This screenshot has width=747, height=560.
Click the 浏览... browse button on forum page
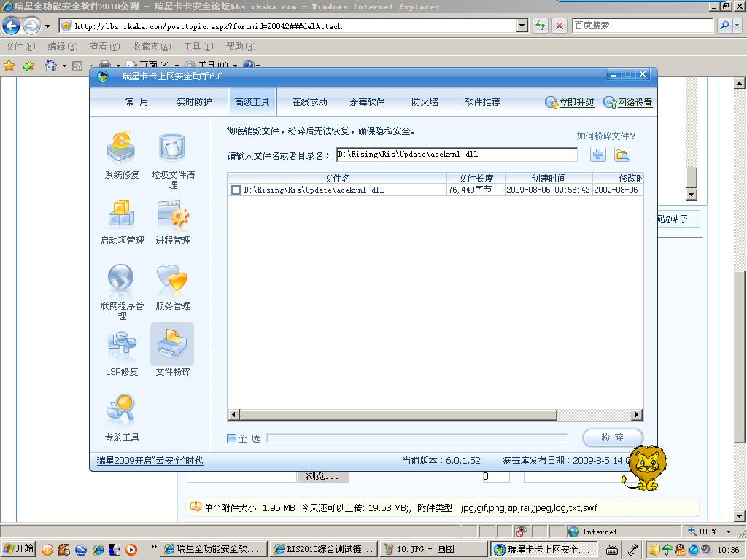[323, 476]
